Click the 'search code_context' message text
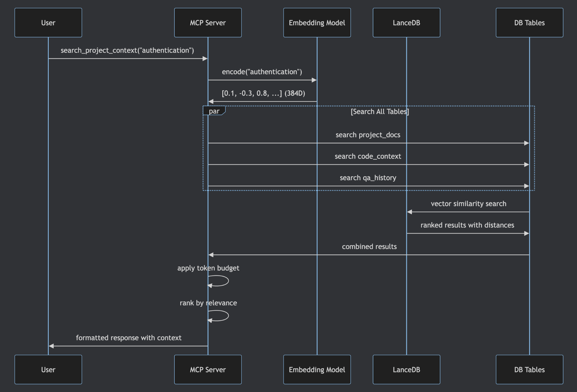 coord(368,156)
